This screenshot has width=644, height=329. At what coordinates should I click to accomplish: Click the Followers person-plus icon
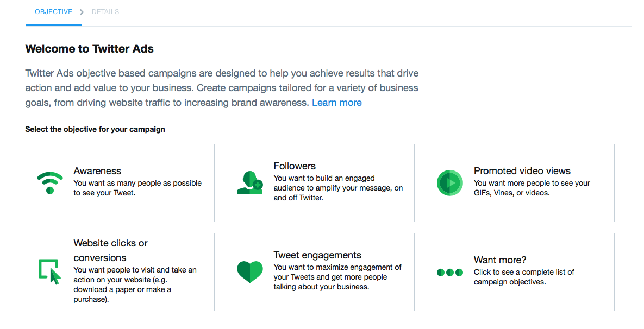point(250,183)
